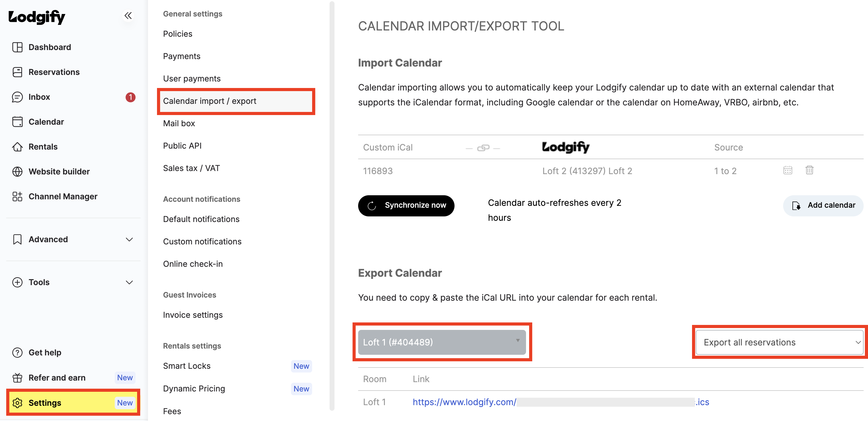Click the calendar icon in iCal row
Image resolution: width=868 pixels, height=421 pixels.
(787, 170)
